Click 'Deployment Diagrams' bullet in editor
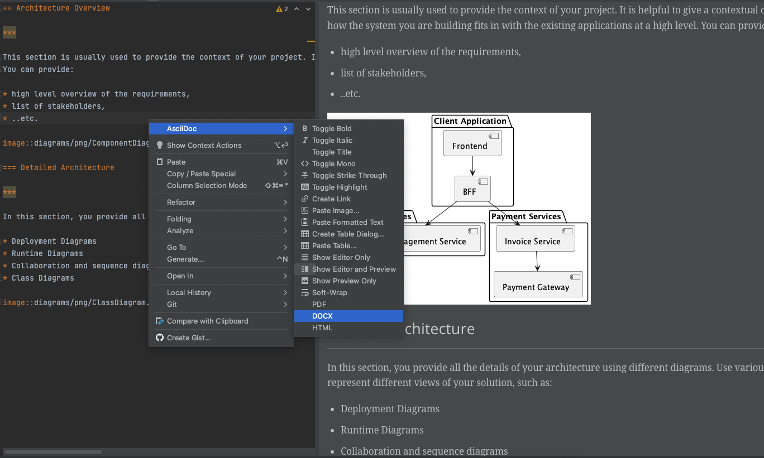Screen dimensions: 764x458 point(54,241)
